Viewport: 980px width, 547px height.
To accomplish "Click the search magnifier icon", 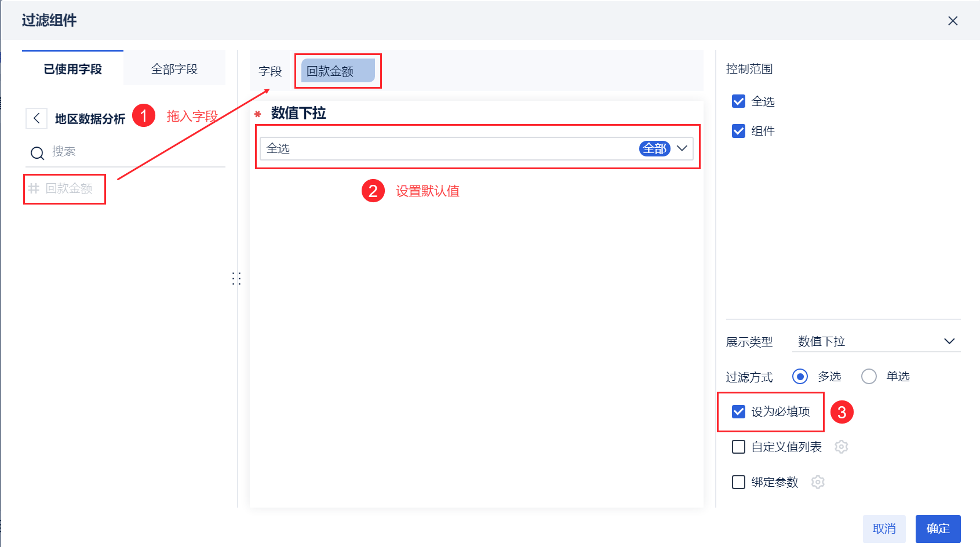I will coord(37,153).
